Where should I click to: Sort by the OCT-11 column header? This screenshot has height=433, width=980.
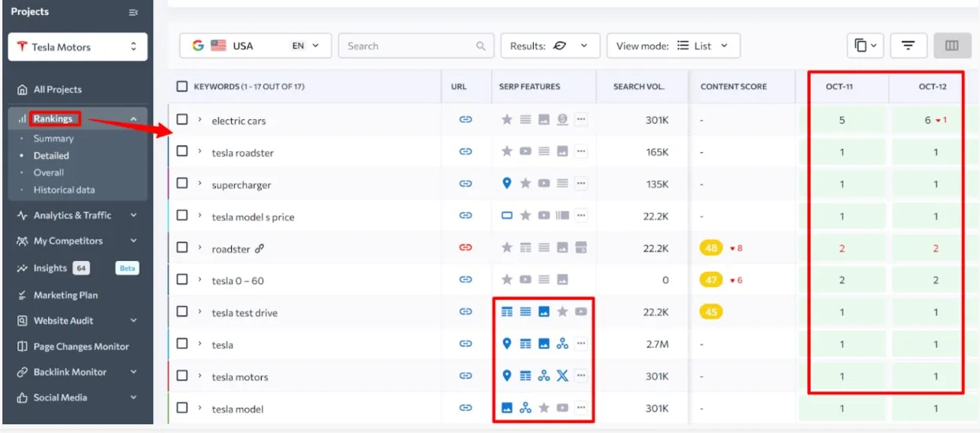(x=840, y=87)
